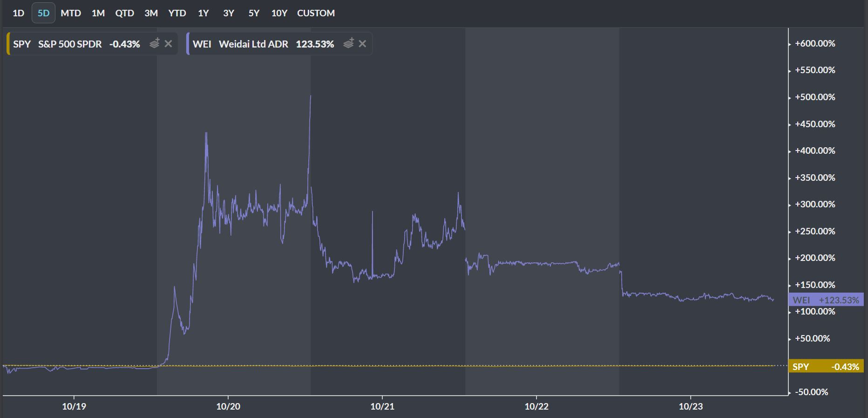Remove SPY from the comparison chart
The height and width of the screenshot is (418, 868).
click(169, 44)
